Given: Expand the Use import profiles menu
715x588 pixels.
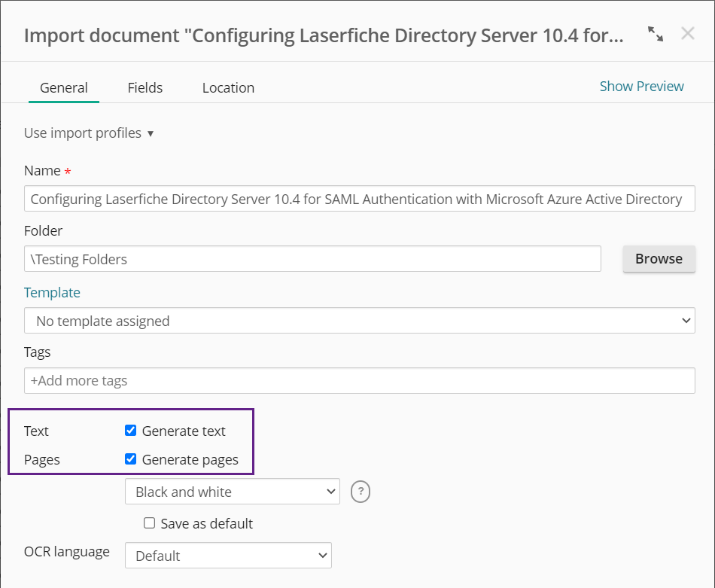Looking at the screenshot, I should 89,133.
